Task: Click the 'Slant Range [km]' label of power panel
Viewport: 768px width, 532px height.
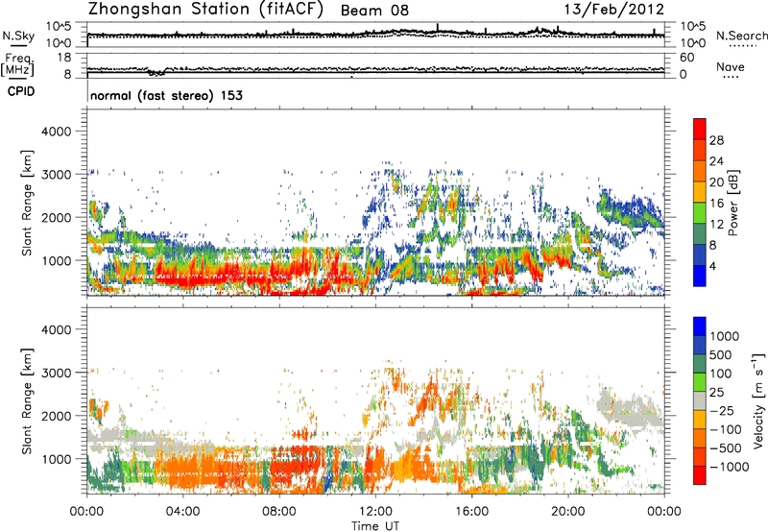Action: coord(27,203)
